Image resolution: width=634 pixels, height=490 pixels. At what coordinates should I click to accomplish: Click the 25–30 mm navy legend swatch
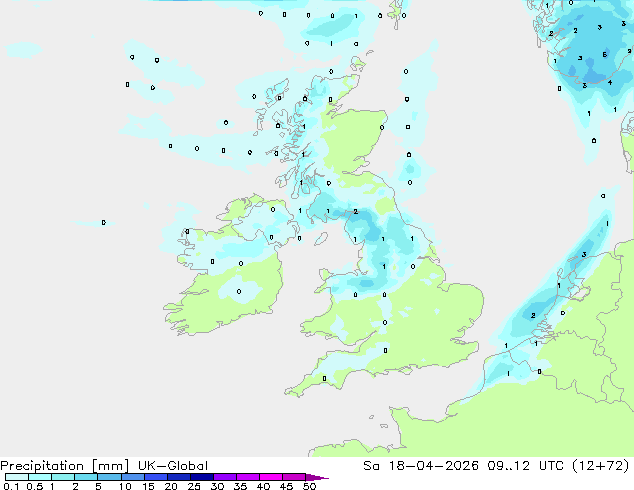coord(201,477)
